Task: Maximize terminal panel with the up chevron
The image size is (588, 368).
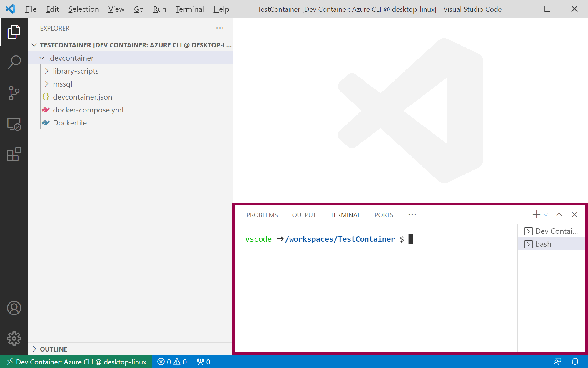Action: [x=559, y=215]
